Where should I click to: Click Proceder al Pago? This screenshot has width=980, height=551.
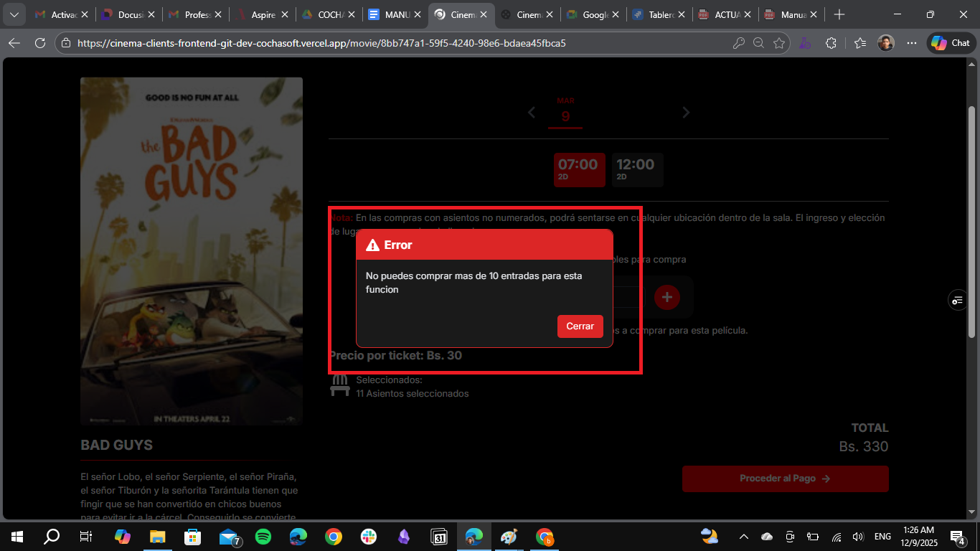[785, 479]
